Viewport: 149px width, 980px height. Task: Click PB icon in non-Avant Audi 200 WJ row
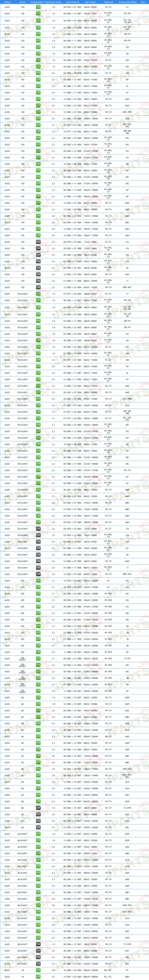pos(38,587)
